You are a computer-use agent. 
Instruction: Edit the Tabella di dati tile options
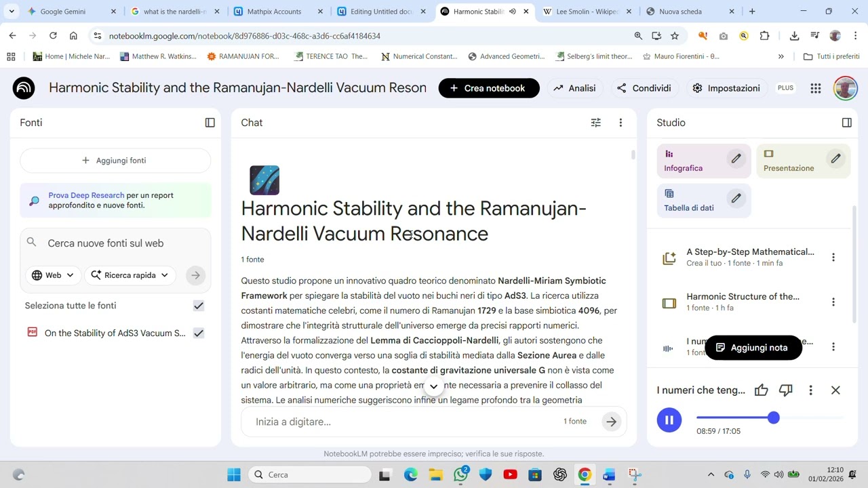pyautogui.click(x=736, y=199)
